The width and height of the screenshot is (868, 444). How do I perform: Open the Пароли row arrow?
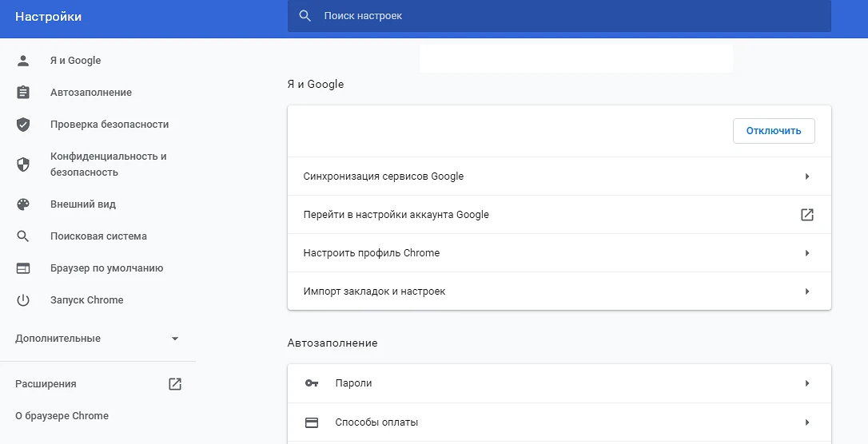click(807, 383)
